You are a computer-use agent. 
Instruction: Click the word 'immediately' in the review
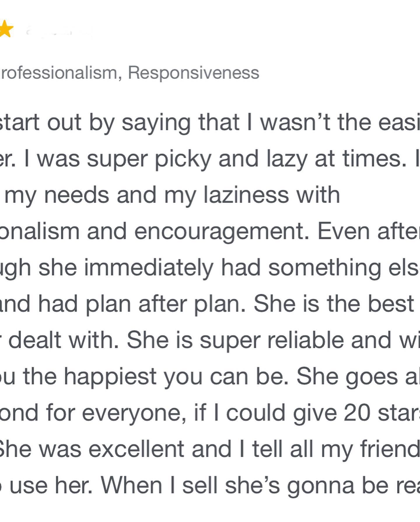pos(149,268)
